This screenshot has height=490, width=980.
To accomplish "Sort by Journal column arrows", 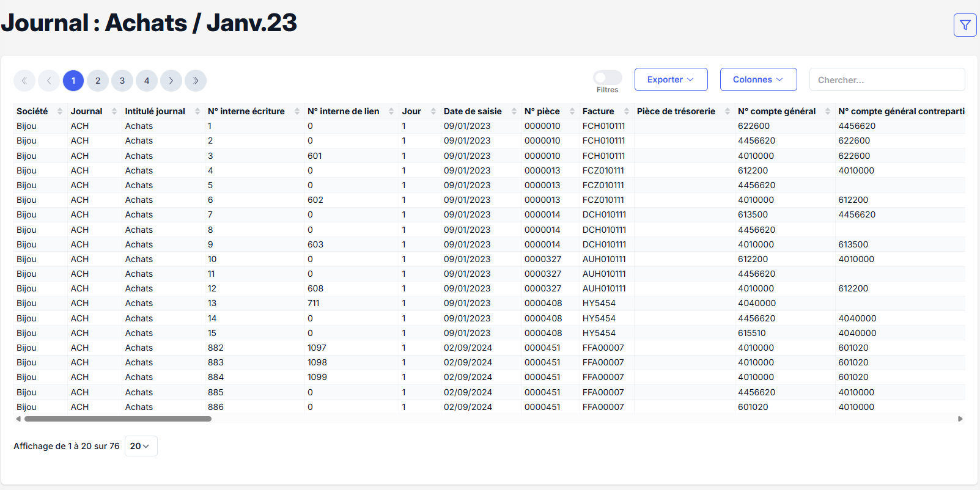I will tap(114, 111).
